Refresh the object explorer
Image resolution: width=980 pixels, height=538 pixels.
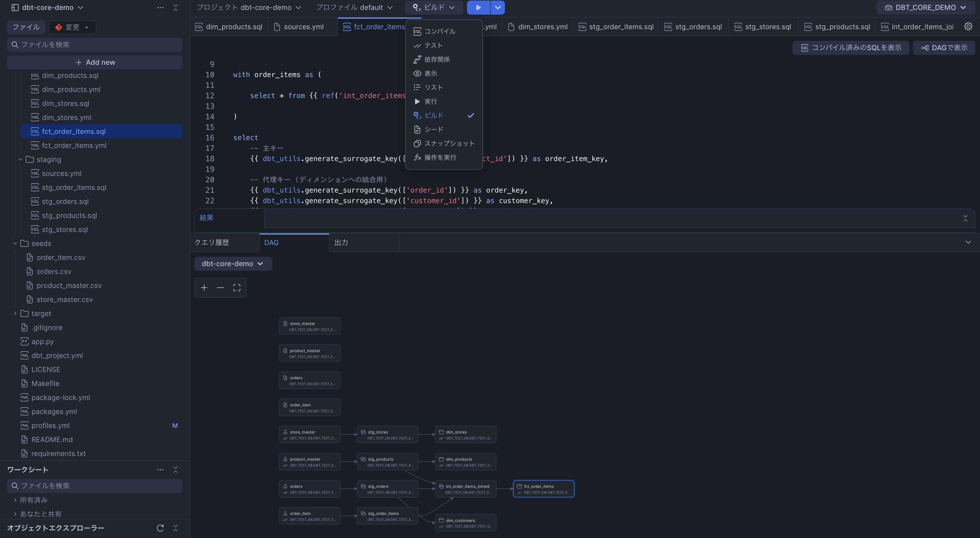160,528
